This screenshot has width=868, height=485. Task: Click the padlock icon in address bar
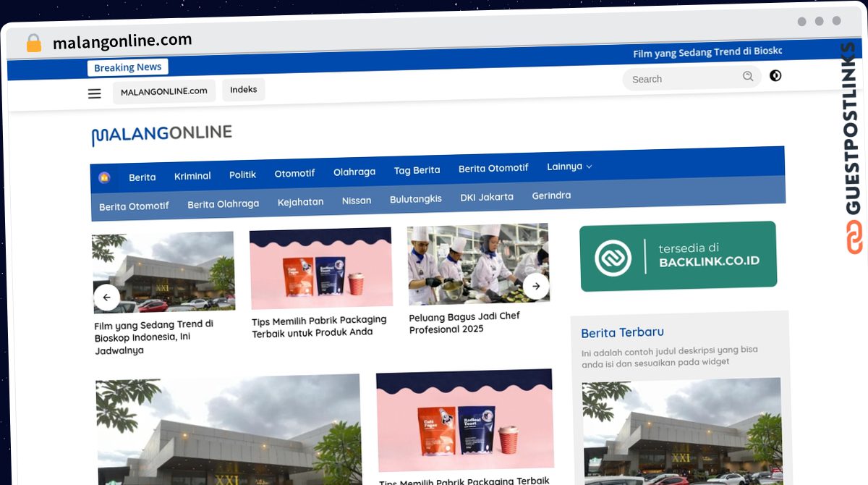pyautogui.click(x=33, y=43)
